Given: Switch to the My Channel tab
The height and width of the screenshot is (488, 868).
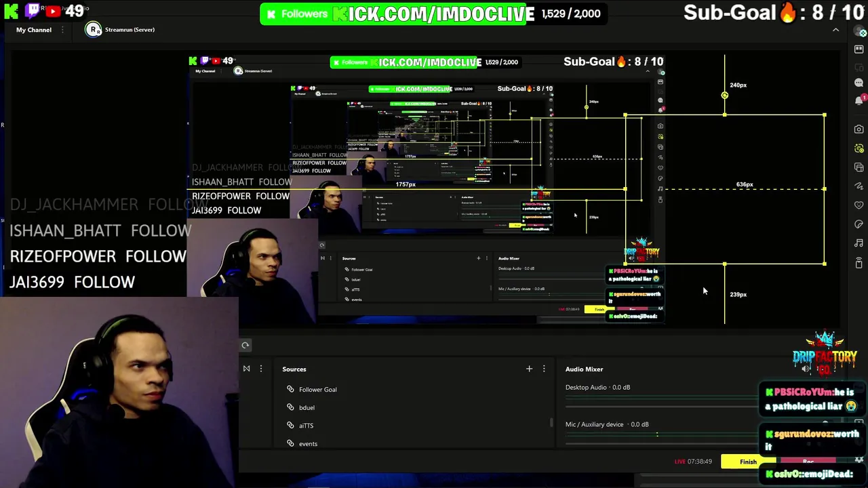Looking at the screenshot, I should tap(34, 30).
